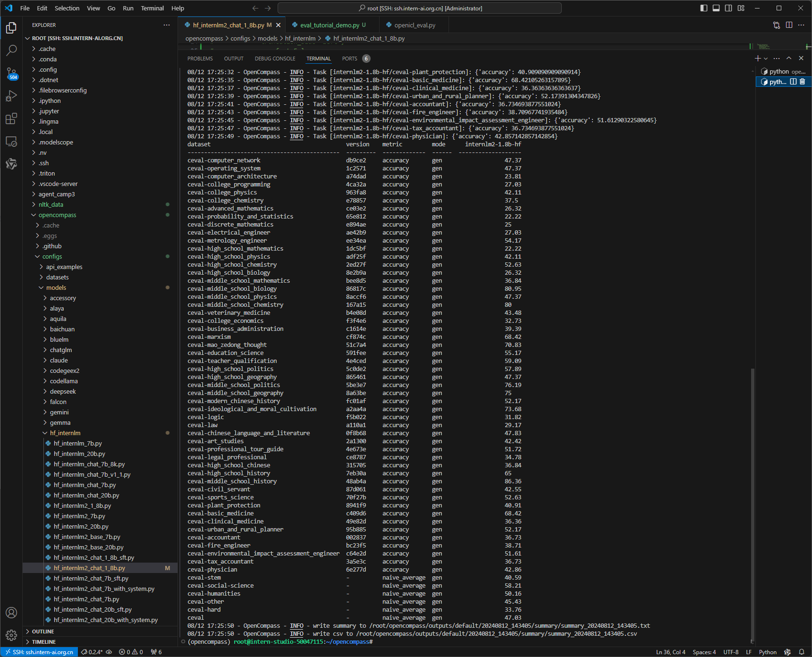
Task: Collapse the configs folder
Action: pyautogui.click(x=52, y=256)
